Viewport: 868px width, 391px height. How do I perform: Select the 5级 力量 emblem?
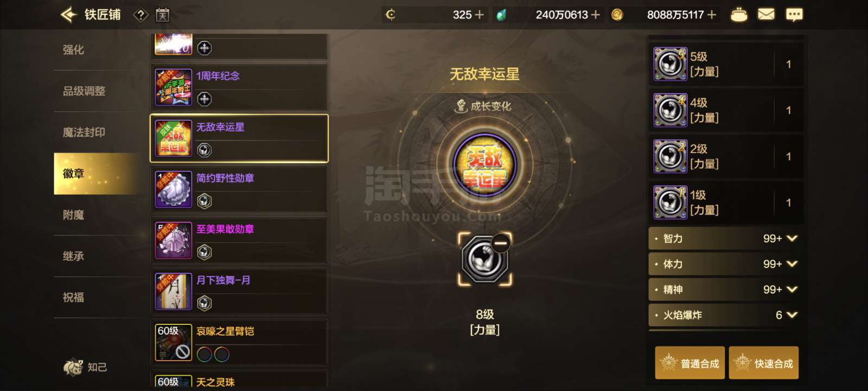pyautogui.click(x=726, y=64)
